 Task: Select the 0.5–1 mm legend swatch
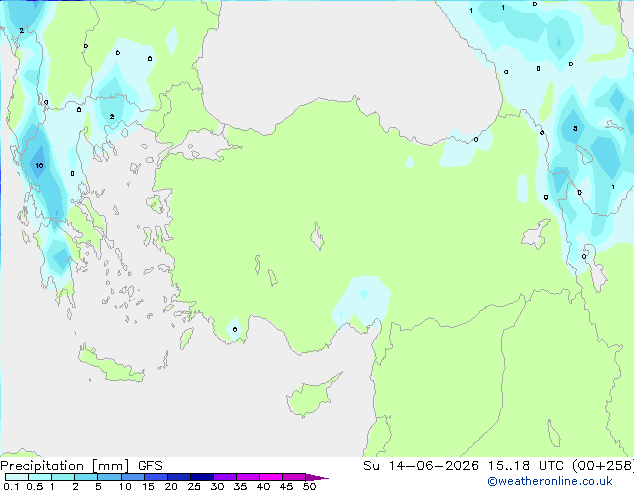(x=40, y=477)
